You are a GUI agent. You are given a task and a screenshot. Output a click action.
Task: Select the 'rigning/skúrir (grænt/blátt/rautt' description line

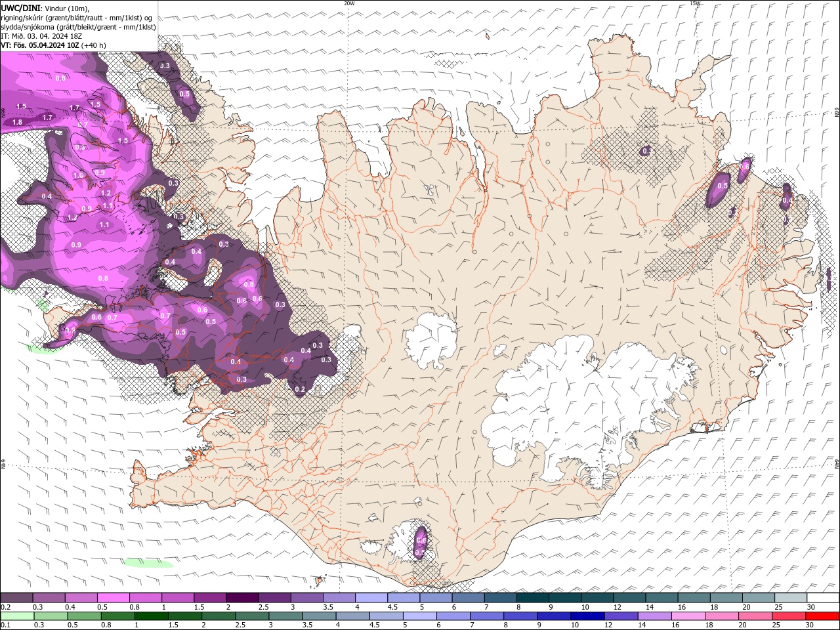pyautogui.click(x=77, y=18)
